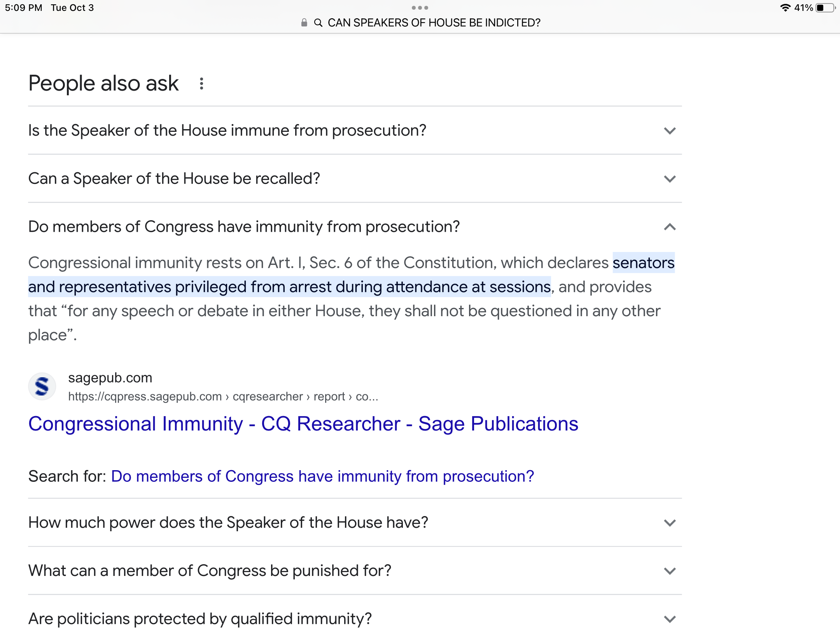Search for 'Do members of Congress have immunity' link
The image size is (840, 630).
322,476
